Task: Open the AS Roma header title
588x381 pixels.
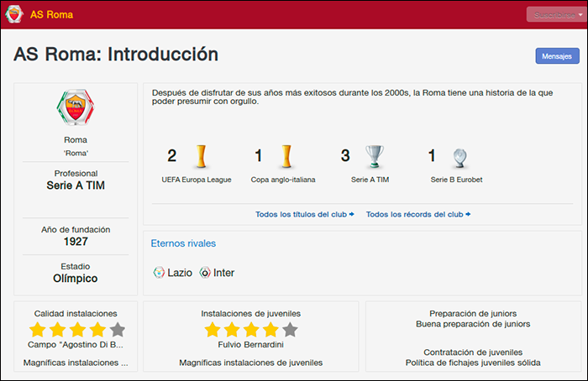Action: click(51, 14)
